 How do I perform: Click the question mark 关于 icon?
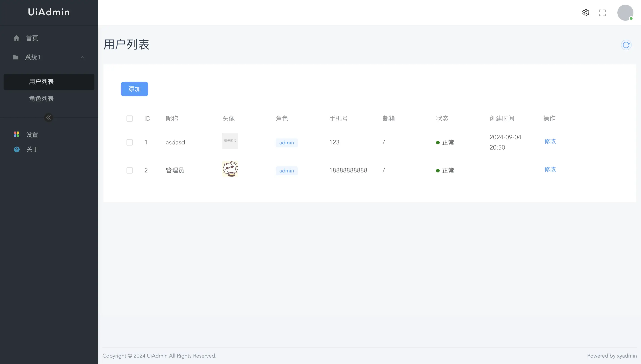coord(16,149)
